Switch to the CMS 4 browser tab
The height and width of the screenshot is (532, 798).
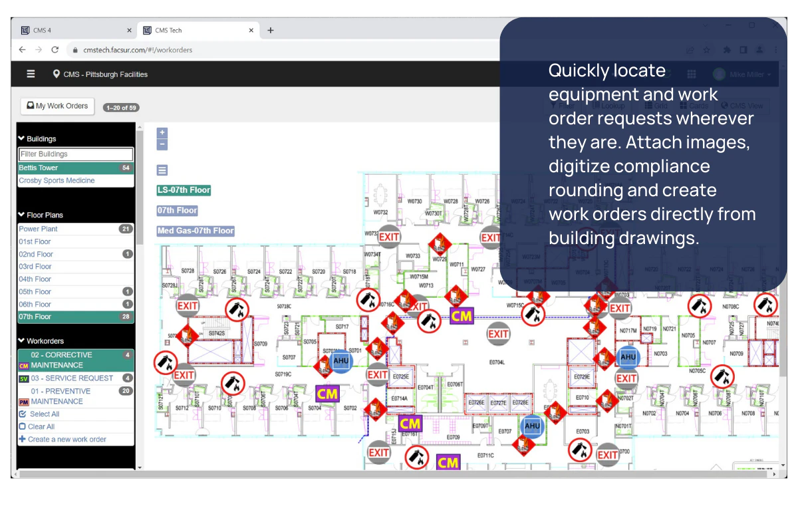(41, 30)
